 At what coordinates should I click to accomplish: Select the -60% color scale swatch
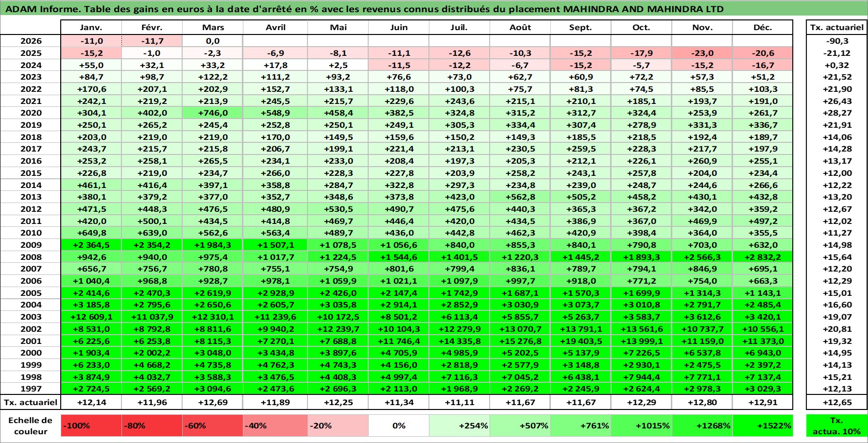[x=213, y=426]
